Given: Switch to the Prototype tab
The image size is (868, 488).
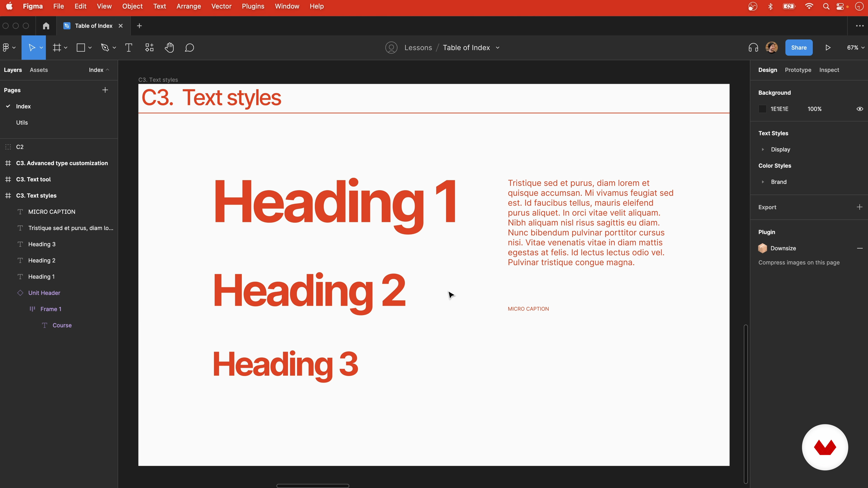Looking at the screenshot, I should coord(798,70).
